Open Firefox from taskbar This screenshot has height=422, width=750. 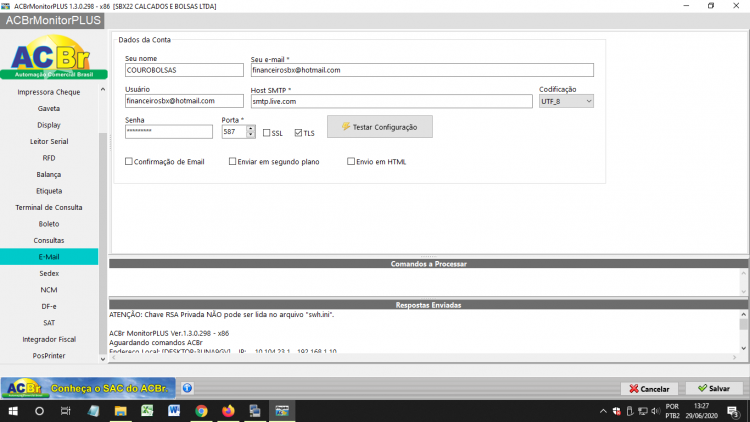point(228,411)
